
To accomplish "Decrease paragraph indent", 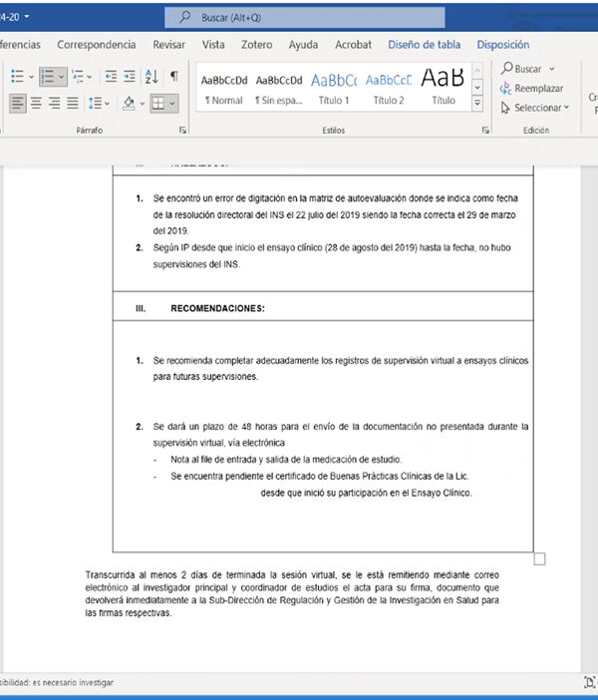I will 111,77.
